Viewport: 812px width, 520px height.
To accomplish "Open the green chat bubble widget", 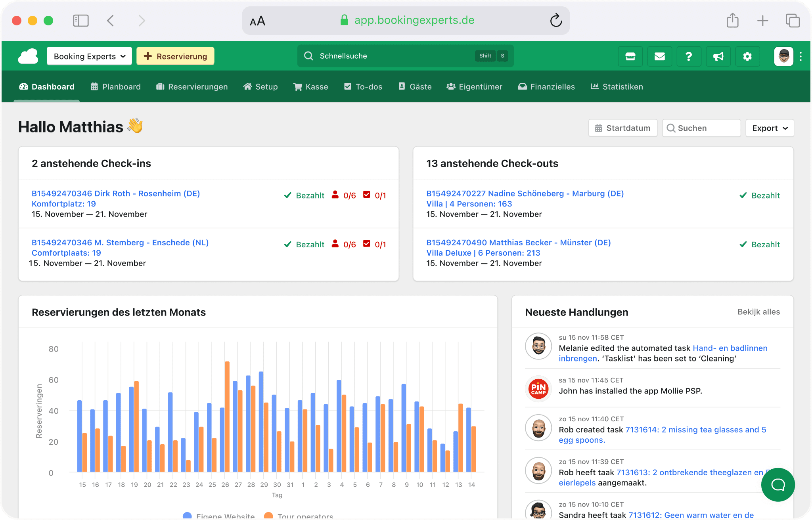I will (x=778, y=484).
